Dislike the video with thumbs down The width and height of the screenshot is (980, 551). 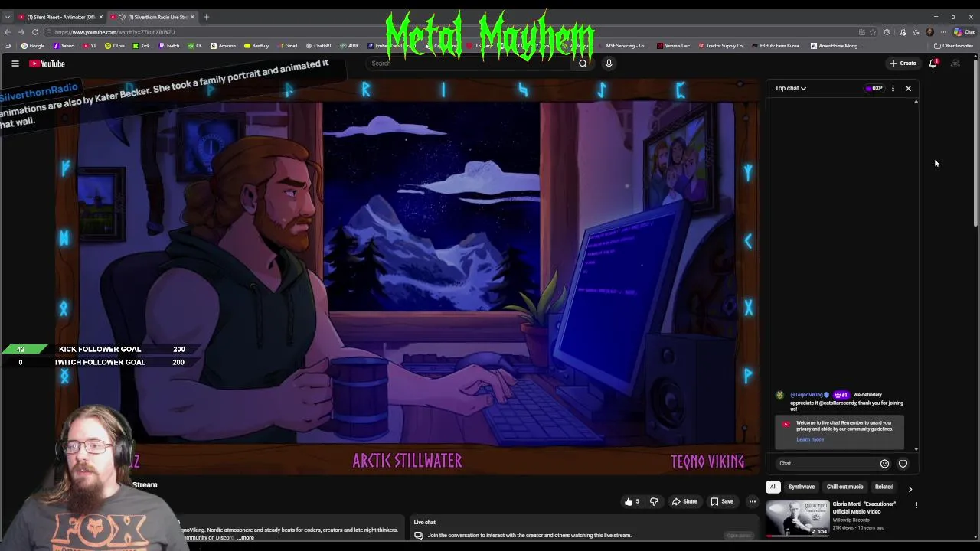coord(654,502)
